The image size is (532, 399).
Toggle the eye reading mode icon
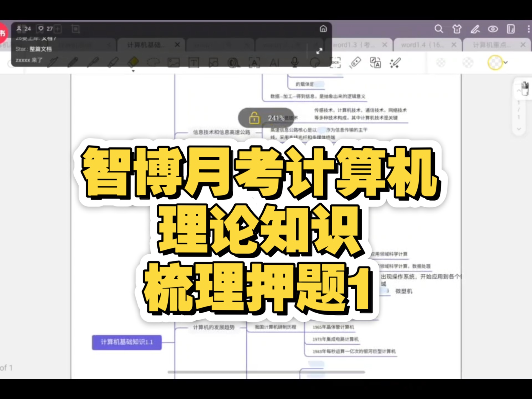pos(493,29)
